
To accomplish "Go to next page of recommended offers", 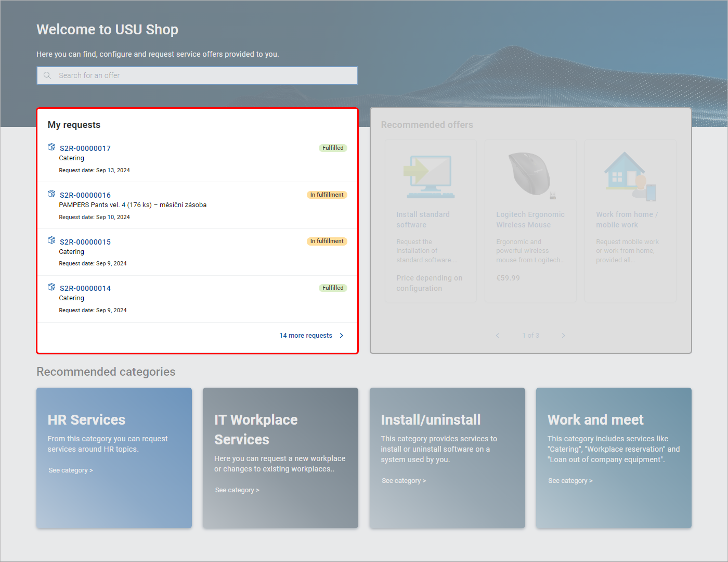I will [563, 336].
